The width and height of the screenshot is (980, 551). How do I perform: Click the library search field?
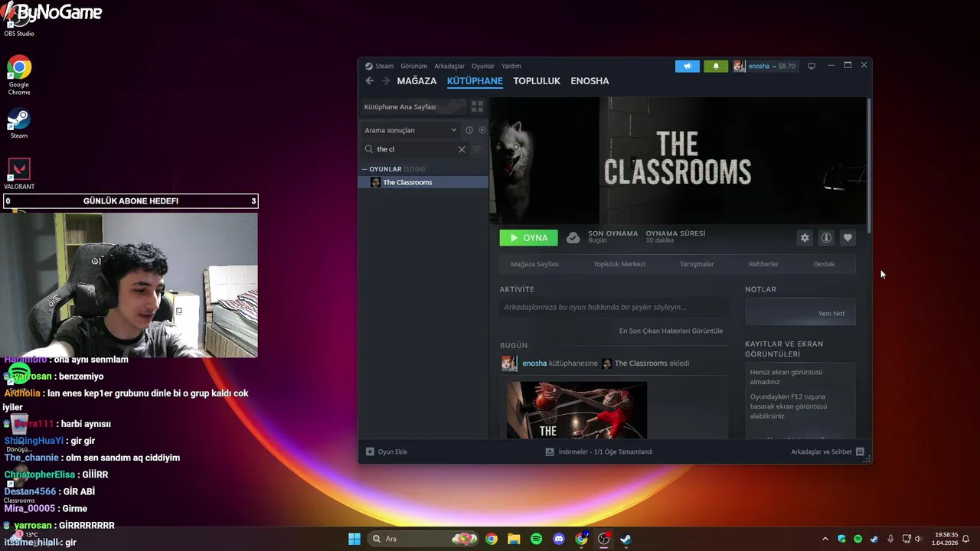click(x=413, y=149)
